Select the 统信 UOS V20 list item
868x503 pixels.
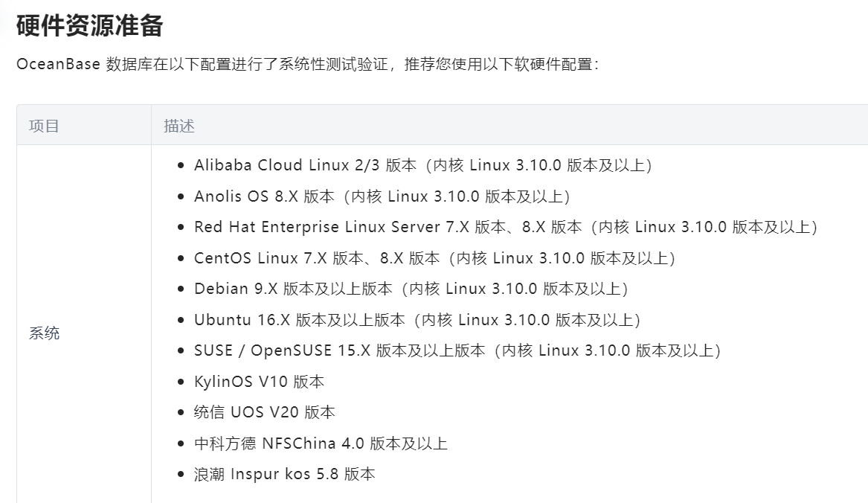265,412
